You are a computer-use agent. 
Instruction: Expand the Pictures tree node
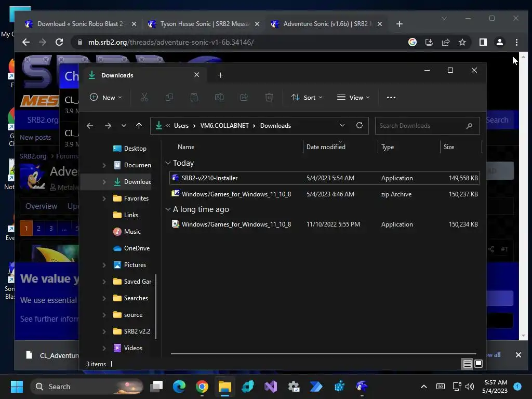tap(104, 265)
